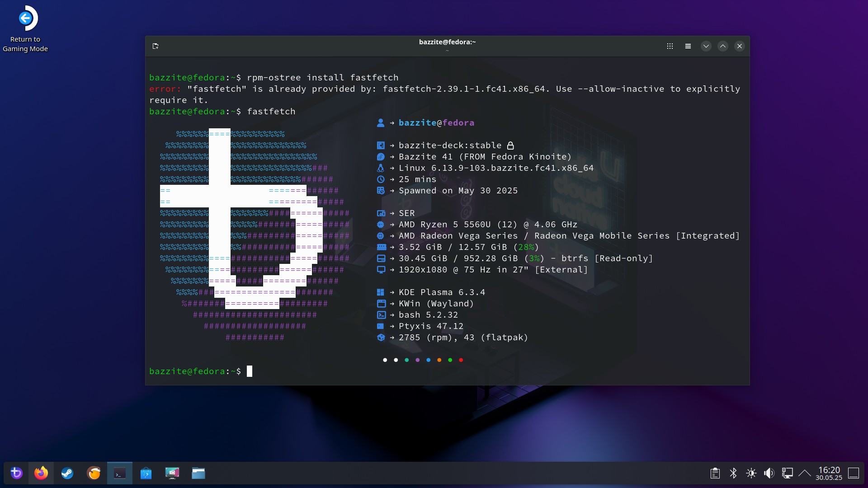This screenshot has height=488, width=868.
Task: Launch Lutris from the taskbar
Action: (x=94, y=473)
